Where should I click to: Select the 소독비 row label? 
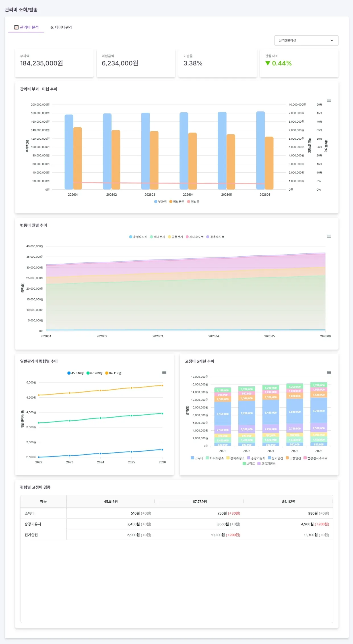[x=30, y=513]
